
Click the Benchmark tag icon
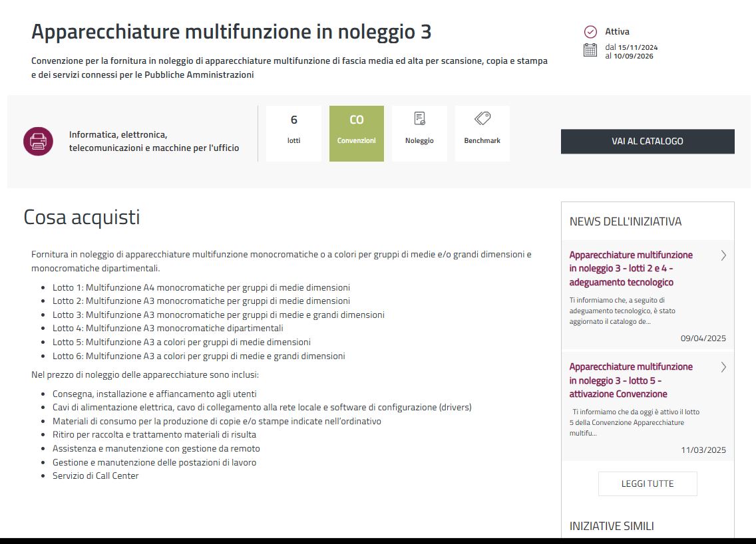[482, 119]
